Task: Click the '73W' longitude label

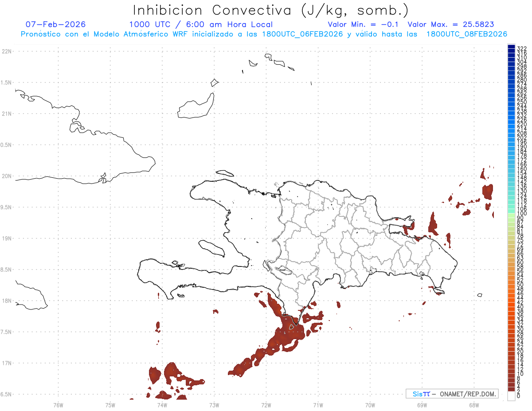Action: point(214,404)
